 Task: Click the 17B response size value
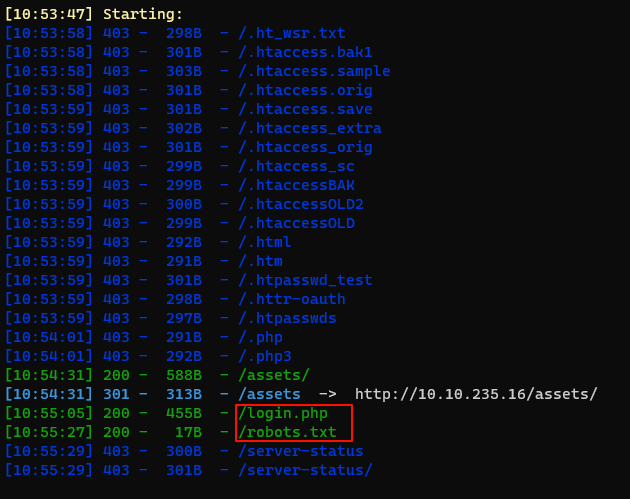click(x=189, y=432)
